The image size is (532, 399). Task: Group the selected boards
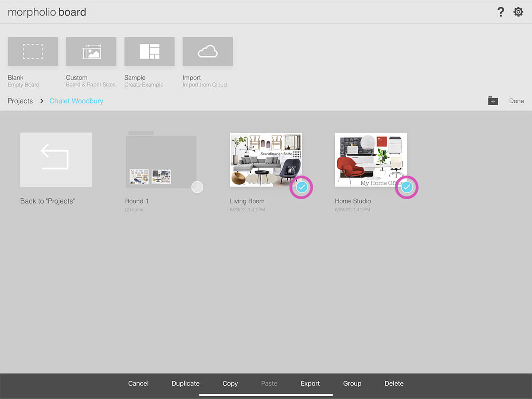click(x=352, y=383)
